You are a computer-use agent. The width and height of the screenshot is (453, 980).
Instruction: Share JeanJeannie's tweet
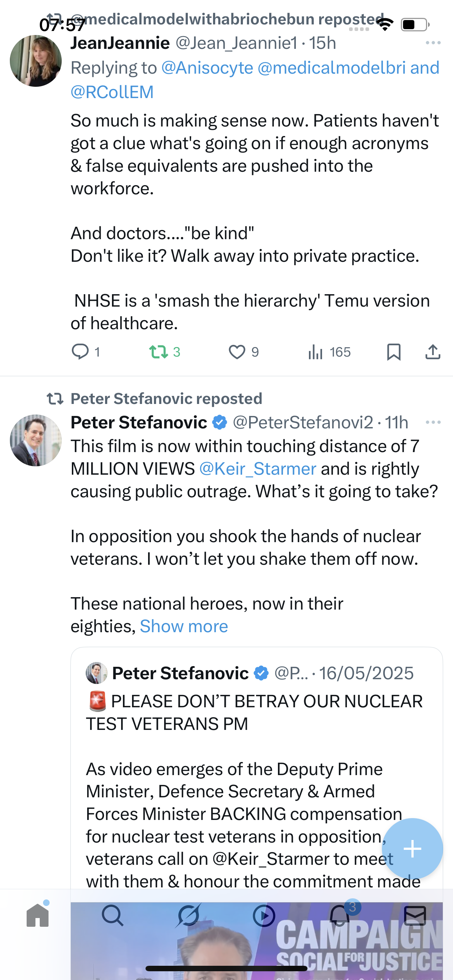tap(433, 351)
